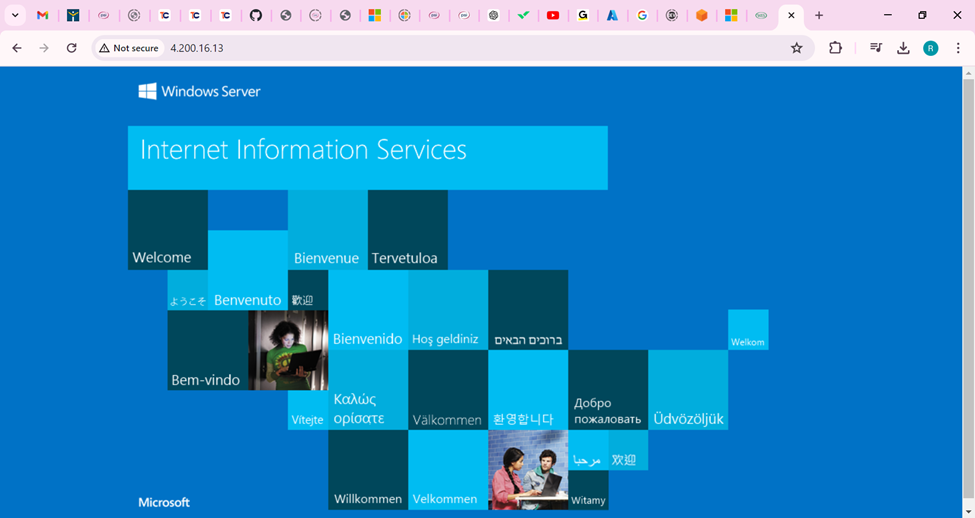Open the tab search dropdown arrow
Screen dimensions: 975x518
point(15,16)
